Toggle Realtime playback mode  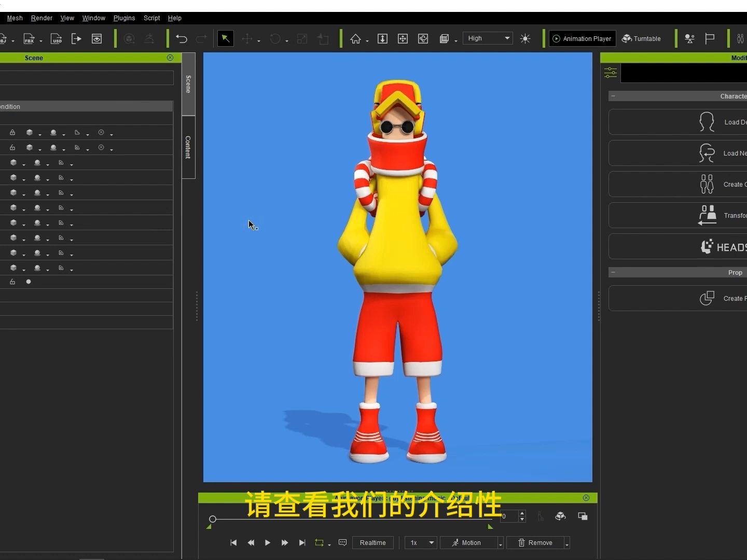(372, 542)
